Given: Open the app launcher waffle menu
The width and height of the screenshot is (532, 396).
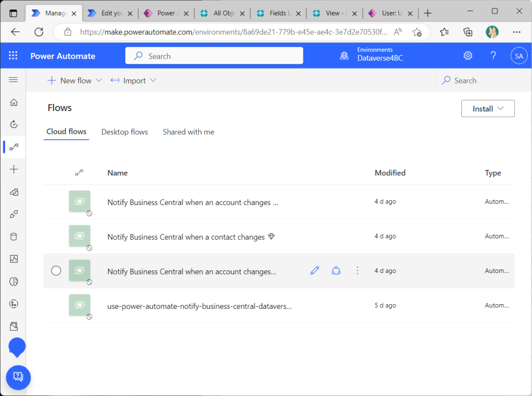Looking at the screenshot, I should coord(13,56).
